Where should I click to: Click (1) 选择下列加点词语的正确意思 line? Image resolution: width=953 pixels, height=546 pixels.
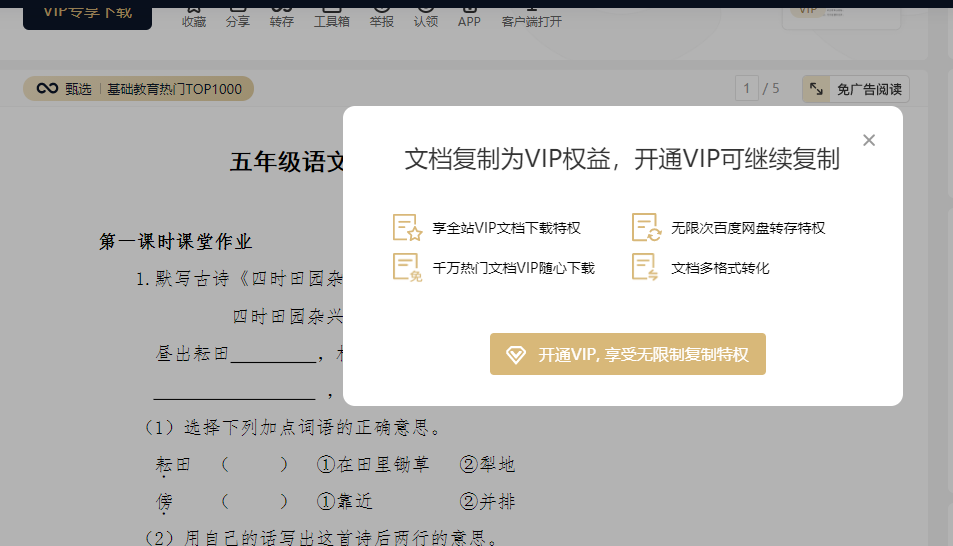tap(293, 427)
